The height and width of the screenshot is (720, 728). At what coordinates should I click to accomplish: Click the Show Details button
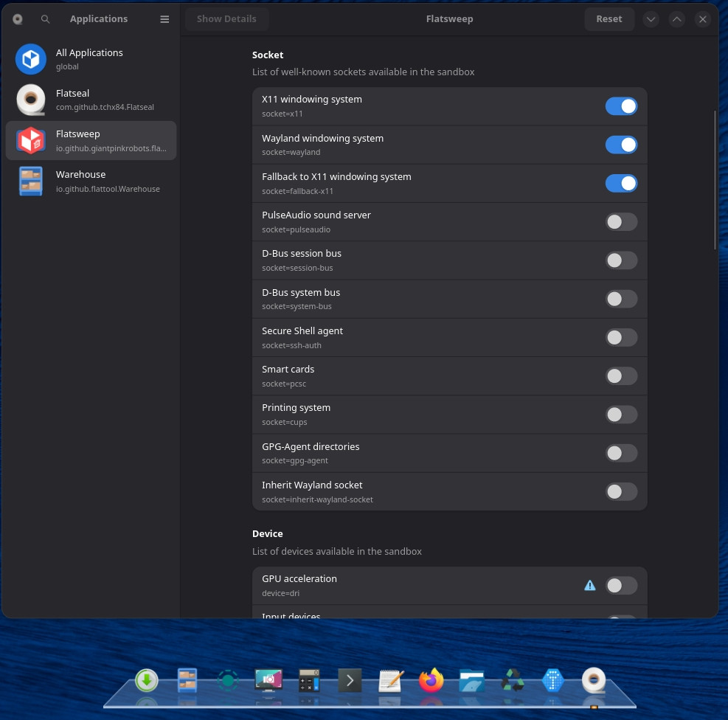(226, 19)
